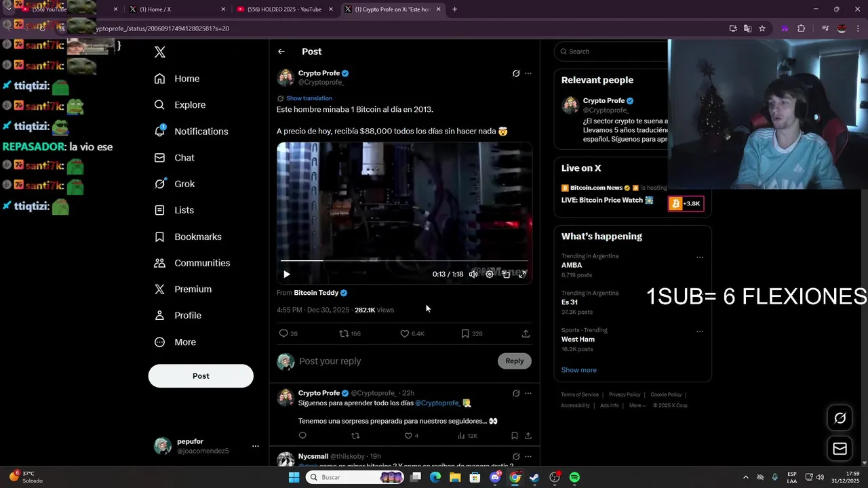The width and height of the screenshot is (868, 488).
Task: Click the reply count icon with 28
Action: pos(288,333)
